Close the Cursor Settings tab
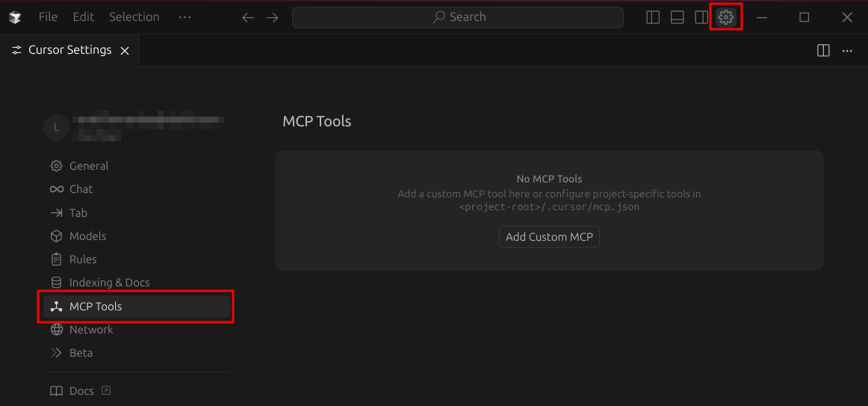 tap(125, 51)
